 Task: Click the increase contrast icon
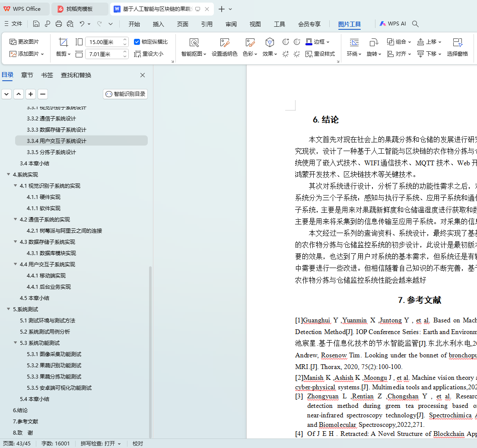tap(286, 42)
